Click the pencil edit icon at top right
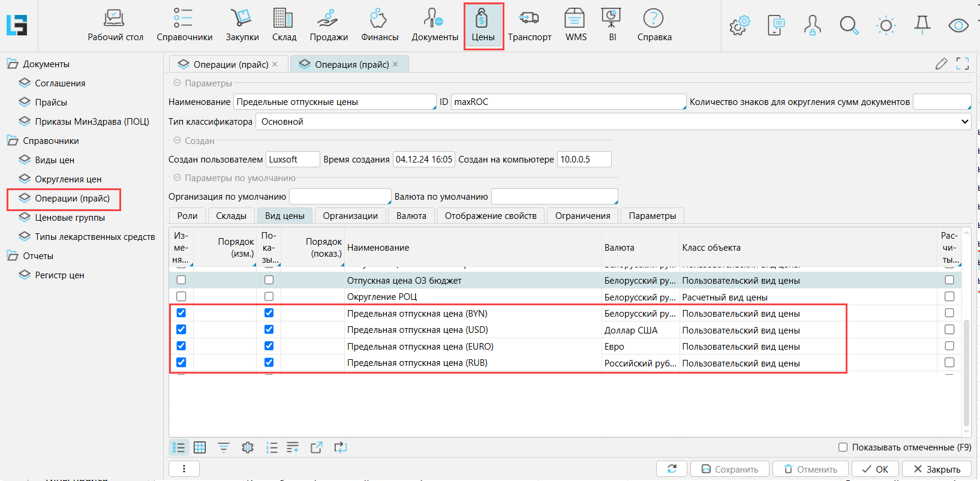The image size is (980, 481). point(941,64)
